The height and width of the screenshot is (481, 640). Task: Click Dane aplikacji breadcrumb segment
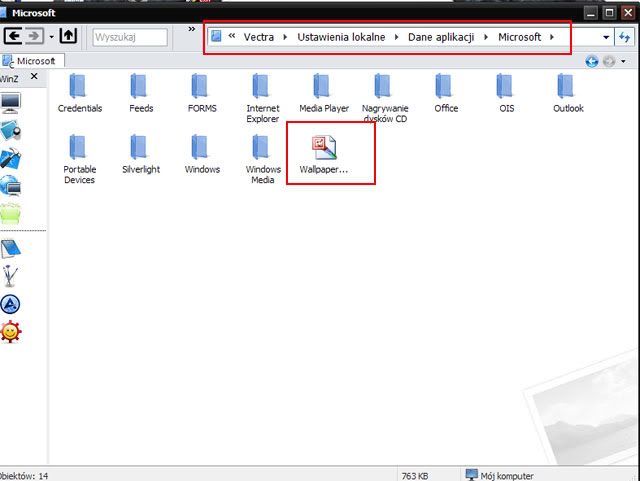click(x=440, y=37)
